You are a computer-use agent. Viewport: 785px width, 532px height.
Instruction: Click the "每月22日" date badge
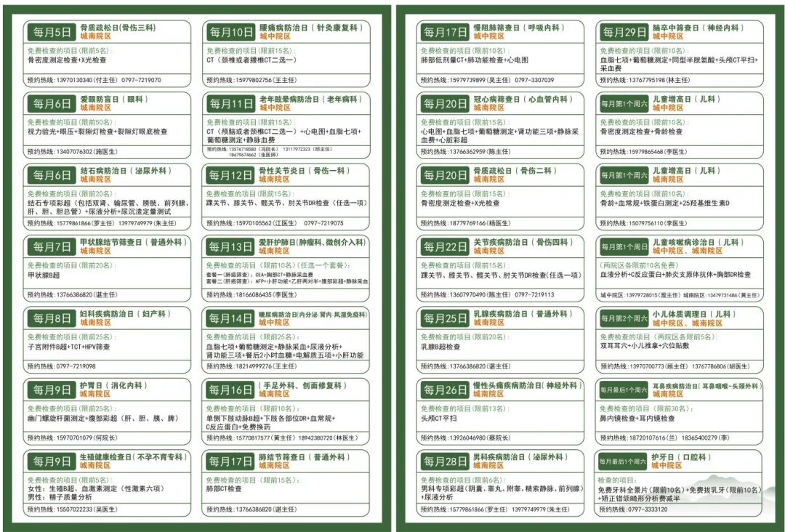click(445, 247)
